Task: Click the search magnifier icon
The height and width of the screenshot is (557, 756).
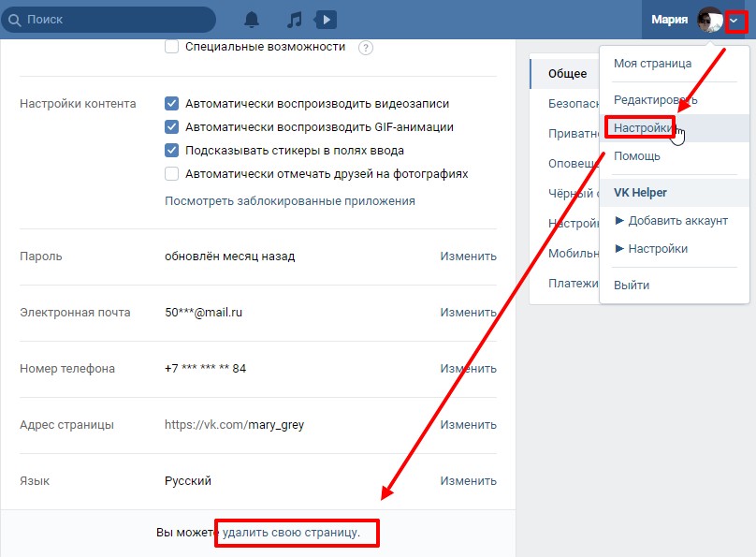Action: point(14,20)
